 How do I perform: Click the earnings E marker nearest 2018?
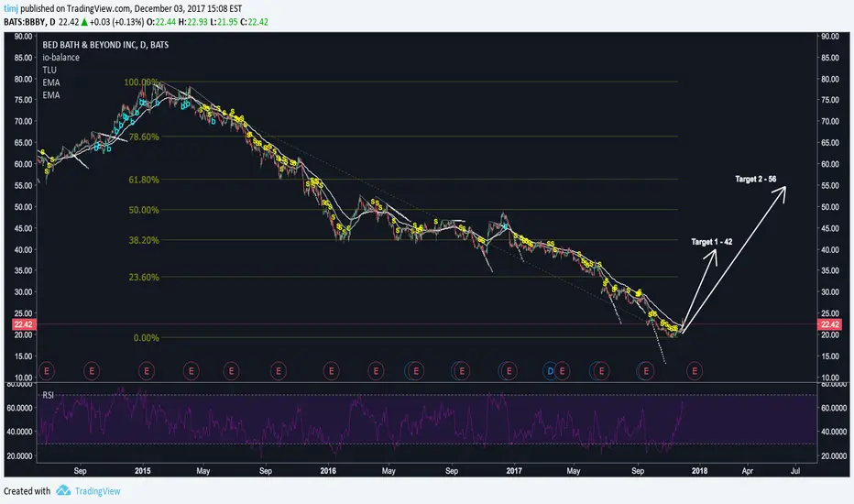695,372
